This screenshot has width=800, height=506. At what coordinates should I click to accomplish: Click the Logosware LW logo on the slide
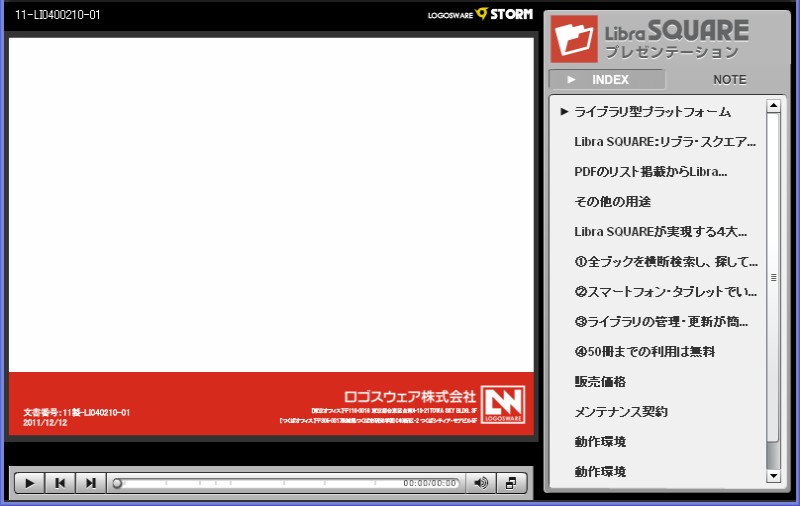503,404
